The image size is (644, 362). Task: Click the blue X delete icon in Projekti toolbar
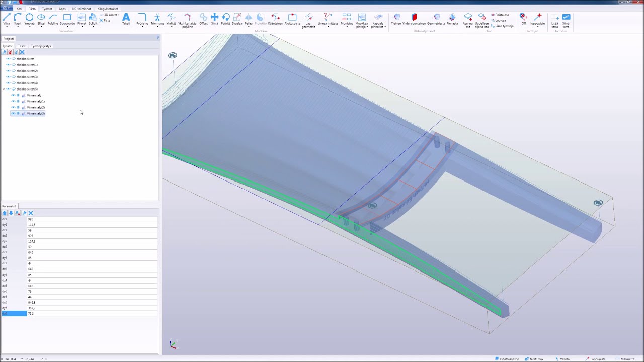pos(22,52)
